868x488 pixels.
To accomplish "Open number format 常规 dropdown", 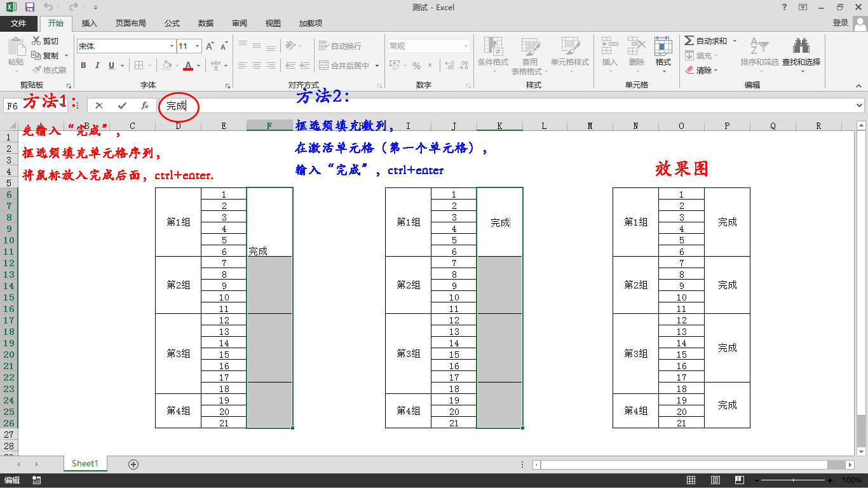I will [x=466, y=46].
